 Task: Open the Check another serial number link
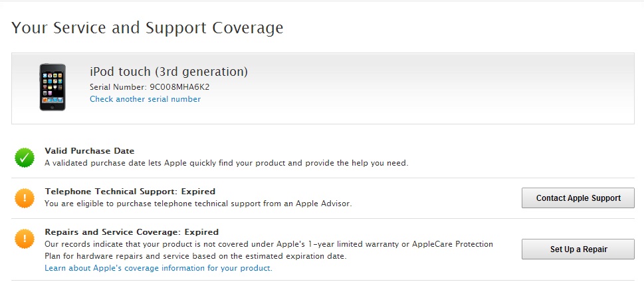tap(146, 99)
